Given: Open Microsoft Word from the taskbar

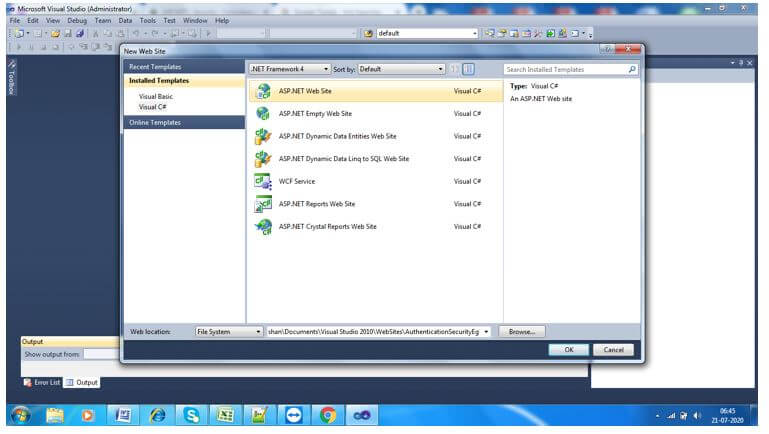Looking at the screenshot, I should click(x=123, y=415).
